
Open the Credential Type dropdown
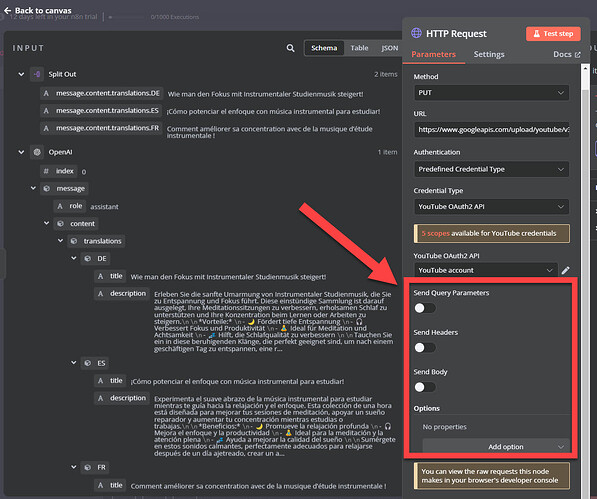[492, 207]
